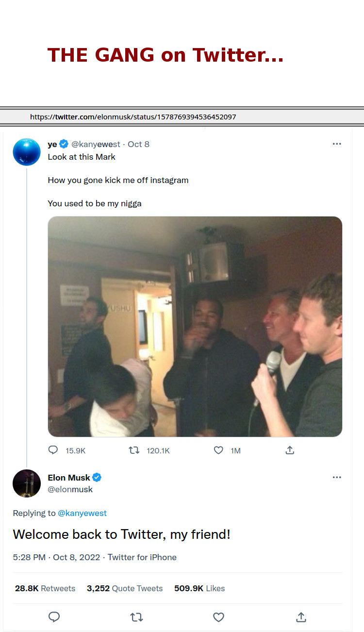The width and height of the screenshot is (364, 632).
Task: Click the retweet icon under ye's tweet
Action: click(x=134, y=450)
